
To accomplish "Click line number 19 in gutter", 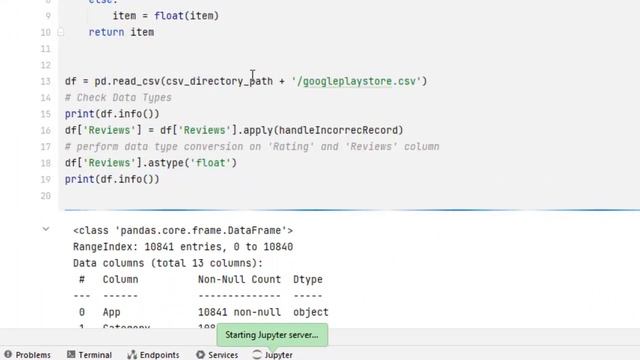I will tap(46, 179).
